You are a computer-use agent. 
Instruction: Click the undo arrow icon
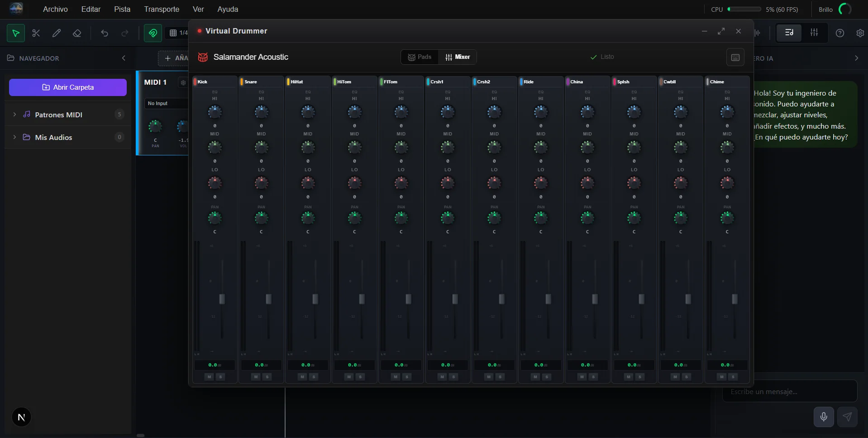click(x=105, y=33)
